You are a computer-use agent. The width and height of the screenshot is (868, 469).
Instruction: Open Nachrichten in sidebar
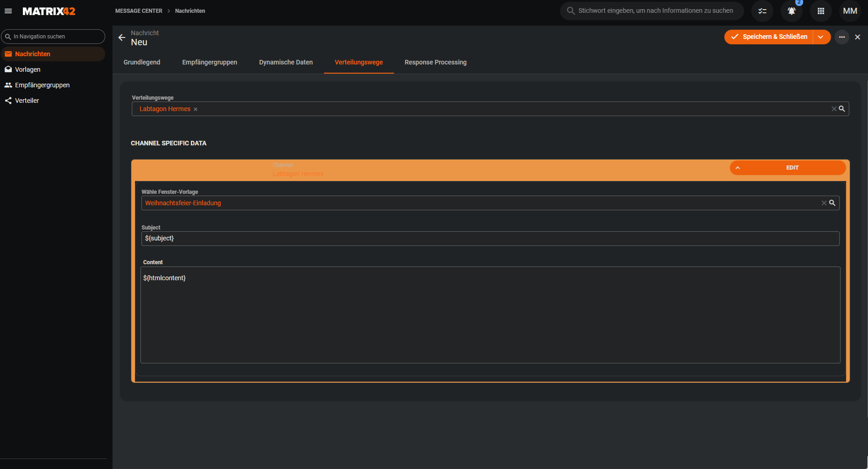(53, 54)
